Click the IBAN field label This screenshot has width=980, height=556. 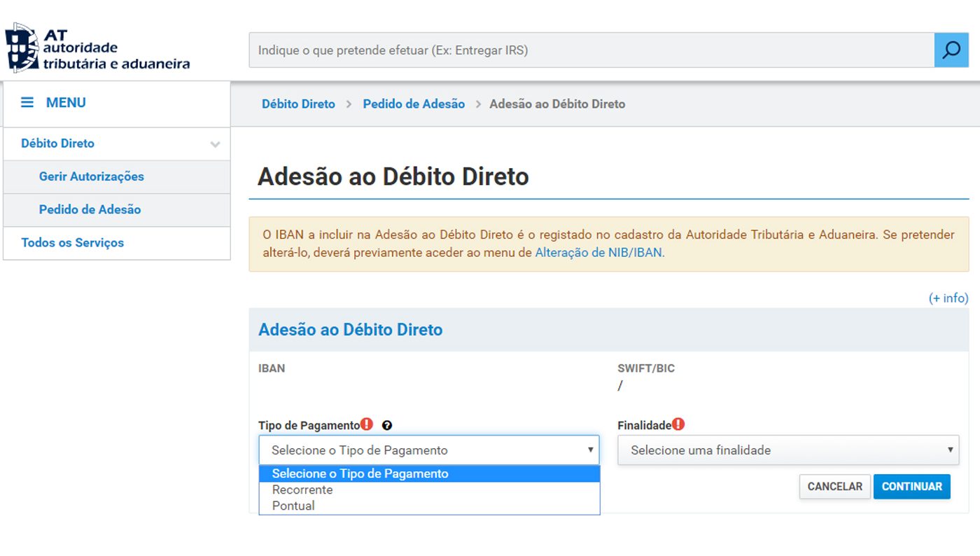tap(272, 368)
